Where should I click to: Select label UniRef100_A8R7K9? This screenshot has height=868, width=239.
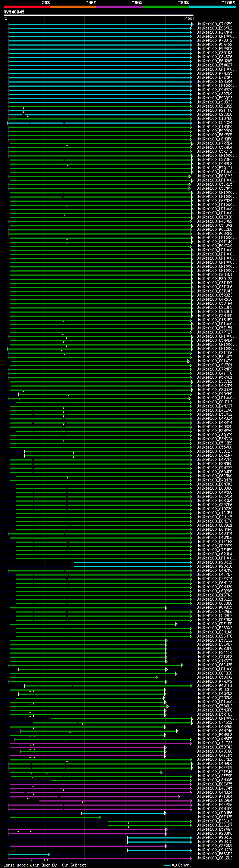point(214,94)
